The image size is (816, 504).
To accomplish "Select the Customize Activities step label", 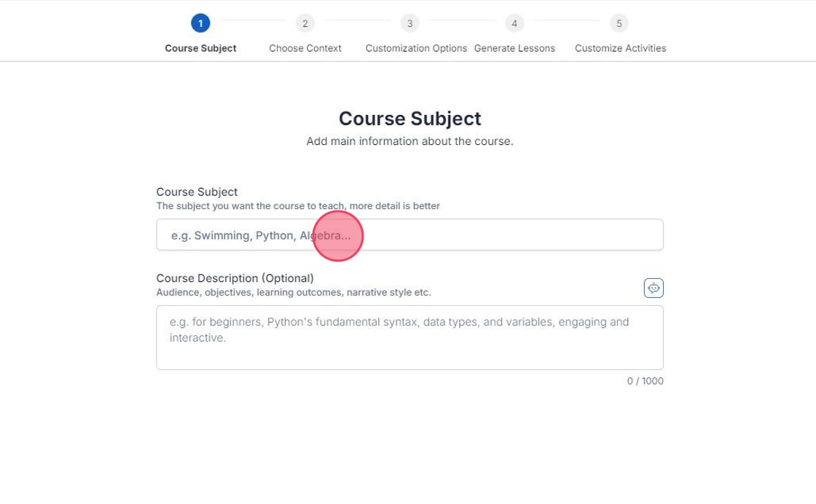I will 620,48.
